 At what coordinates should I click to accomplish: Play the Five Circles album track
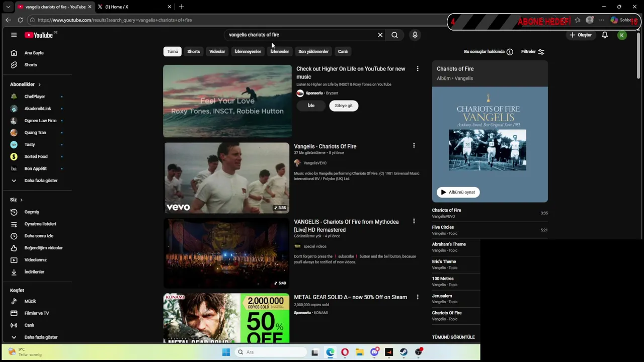pyautogui.click(x=490, y=230)
